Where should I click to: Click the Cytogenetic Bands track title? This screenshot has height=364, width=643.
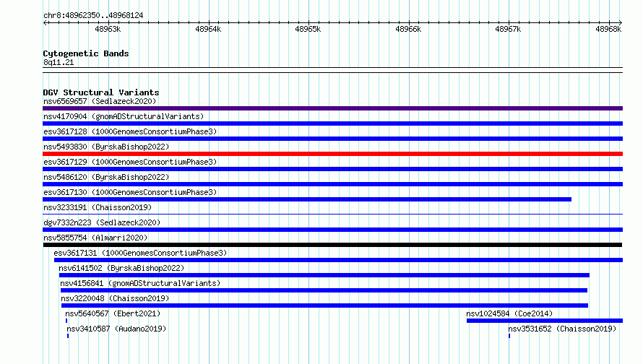click(86, 53)
